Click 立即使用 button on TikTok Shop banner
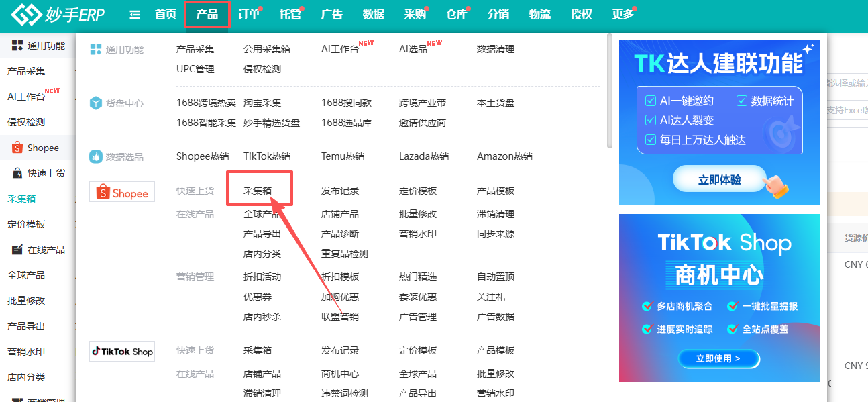 pyautogui.click(x=719, y=358)
